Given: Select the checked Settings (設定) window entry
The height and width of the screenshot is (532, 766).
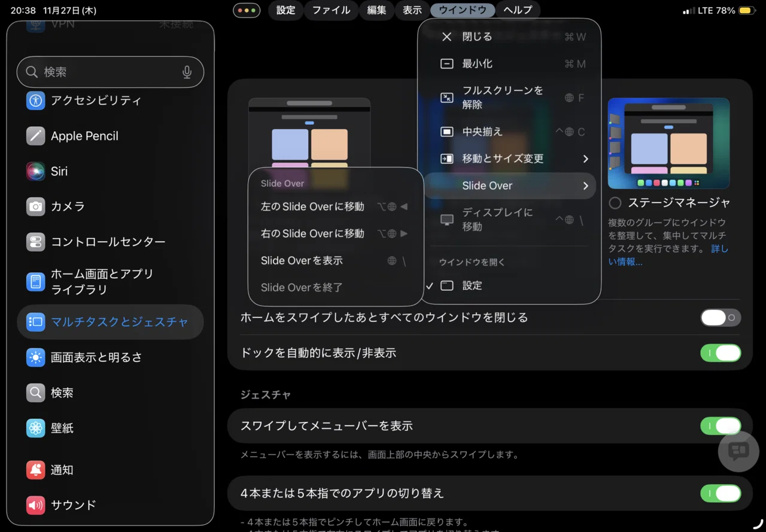Looking at the screenshot, I should [x=509, y=285].
